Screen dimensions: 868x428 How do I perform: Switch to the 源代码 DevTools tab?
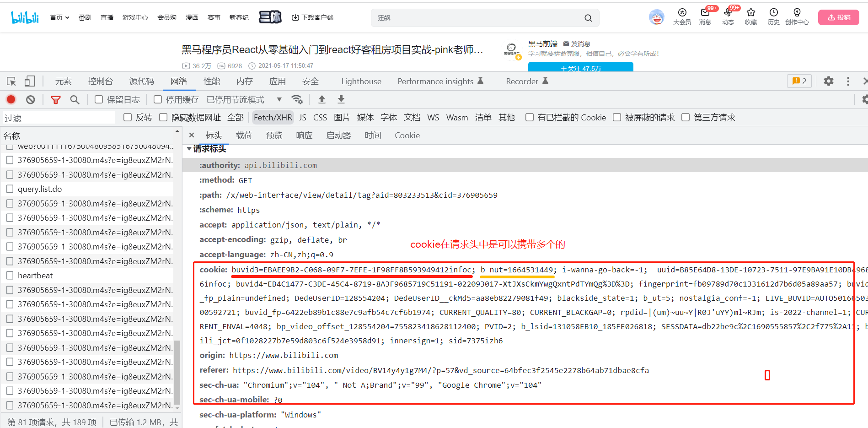[x=142, y=81]
